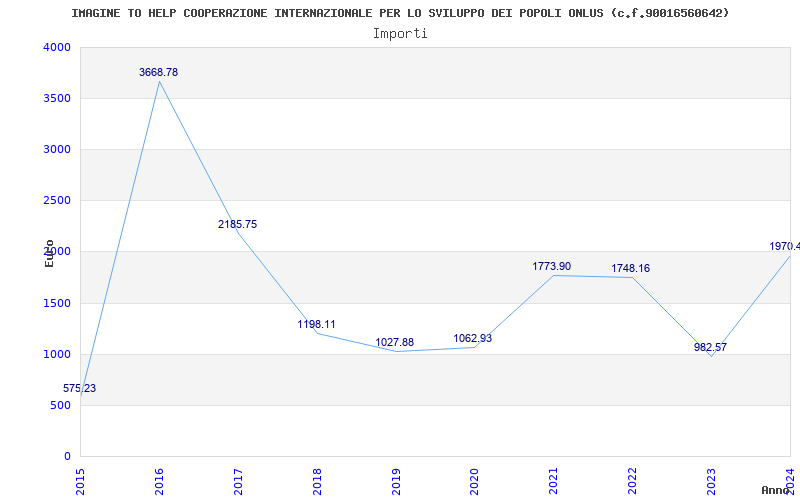Screen dimensions: 800x500
Task: Click the 3668.78 data label for 2016
Action: (158, 72)
